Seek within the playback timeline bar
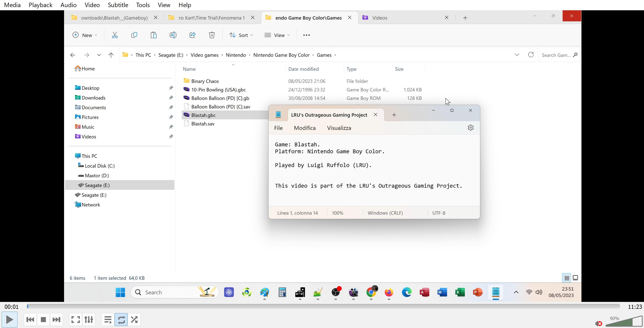Image resolution: width=644 pixels, height=328 pixels. [324, 306]
